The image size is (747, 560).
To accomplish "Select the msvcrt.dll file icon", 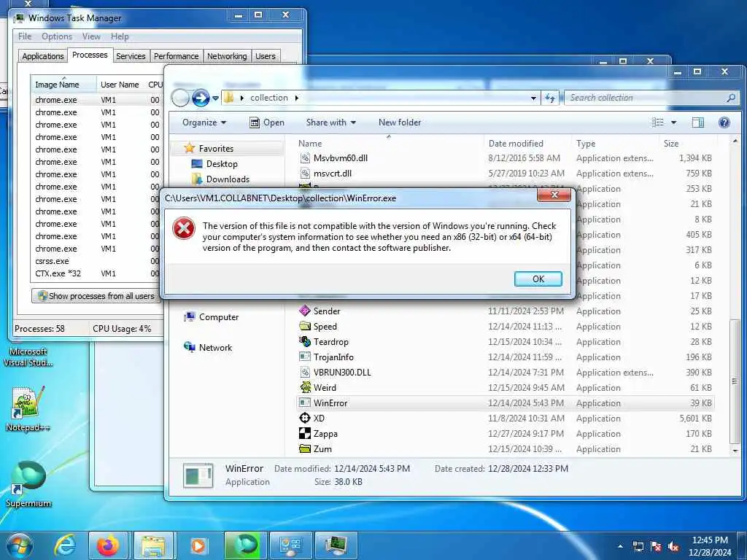I will point(305,174).
